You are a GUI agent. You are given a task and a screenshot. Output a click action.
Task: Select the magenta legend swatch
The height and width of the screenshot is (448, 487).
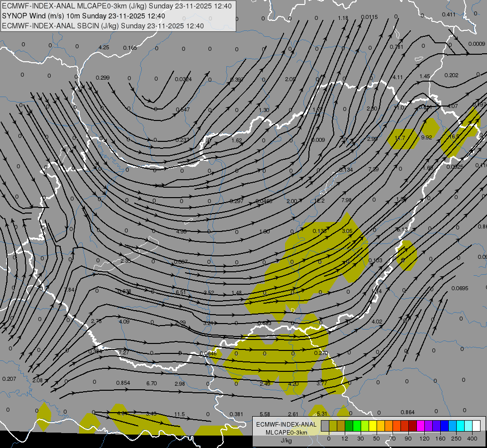click(x=420, y=426)
